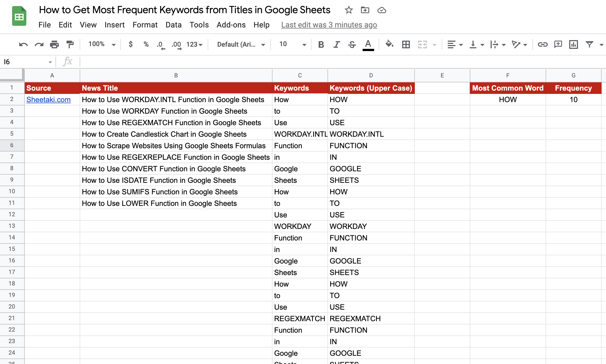The width and height of the screenshot is (606, 364).
Task: Open the Format menu
Action: pos(145,25)
